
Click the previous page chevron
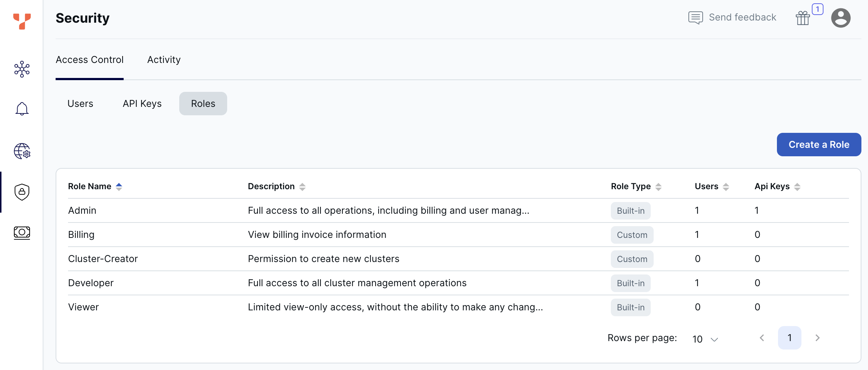[762, 338]
